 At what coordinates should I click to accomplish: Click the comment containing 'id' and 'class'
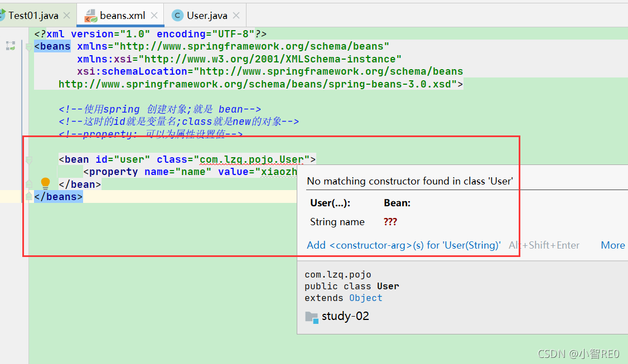pos(178,122)
